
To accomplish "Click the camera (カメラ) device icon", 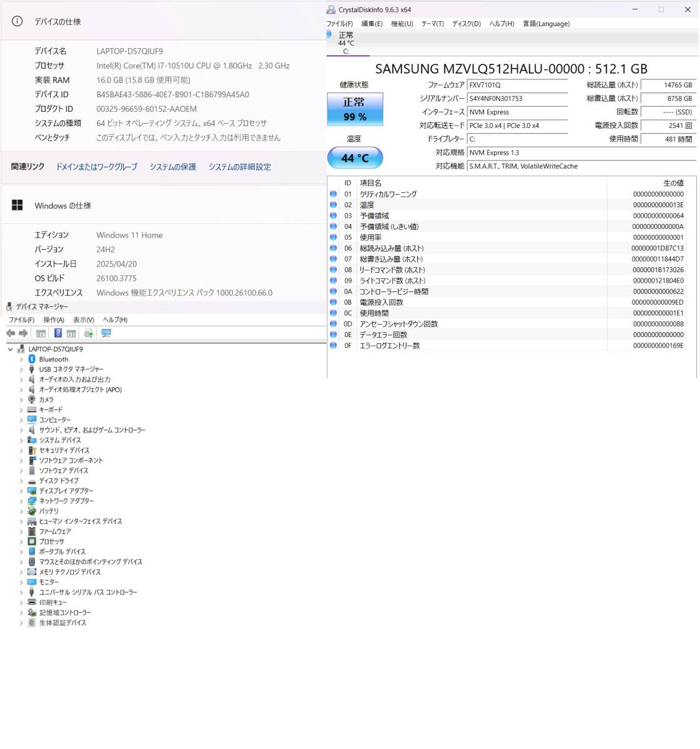I will click(32, 399).
